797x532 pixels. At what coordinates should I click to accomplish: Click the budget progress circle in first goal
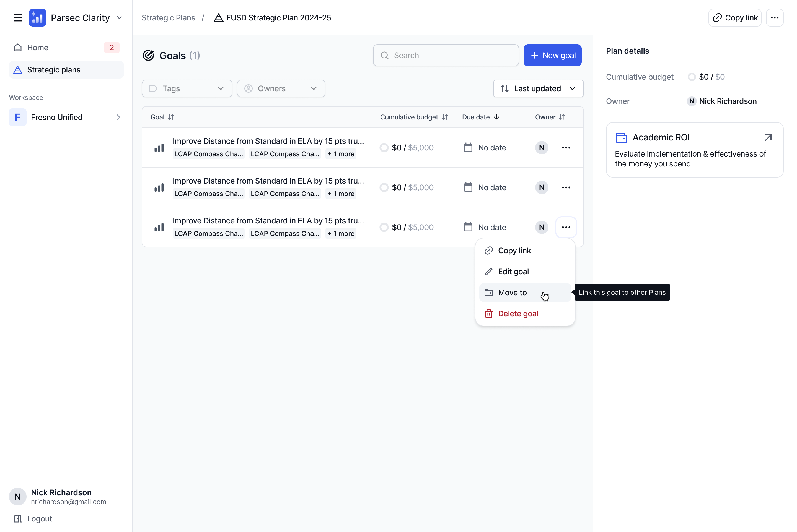point(384,148)
